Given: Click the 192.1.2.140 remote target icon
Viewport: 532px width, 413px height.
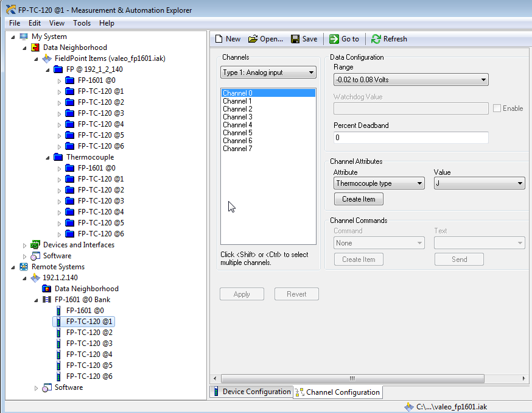Looking at the screenshot, I should tap(35, 278).
